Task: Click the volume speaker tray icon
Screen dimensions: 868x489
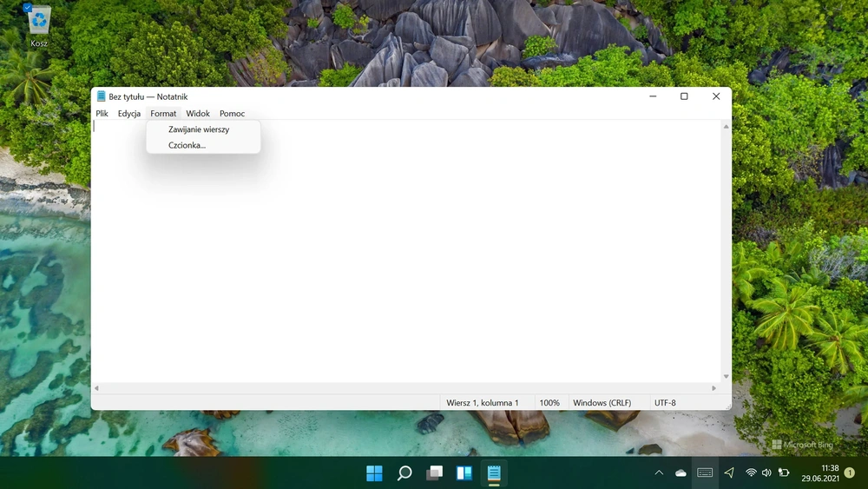Action: click(766, 473)
